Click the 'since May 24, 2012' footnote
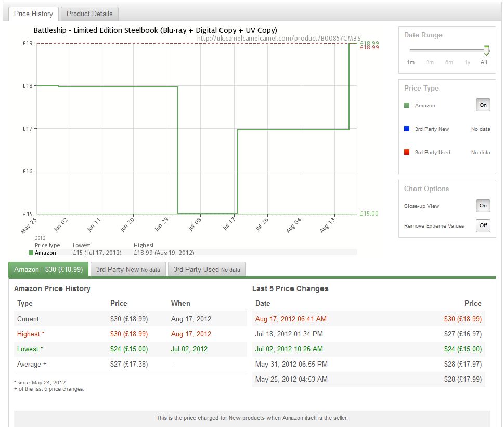The height and width of the screenshot is (427, 504). (41, 383)
